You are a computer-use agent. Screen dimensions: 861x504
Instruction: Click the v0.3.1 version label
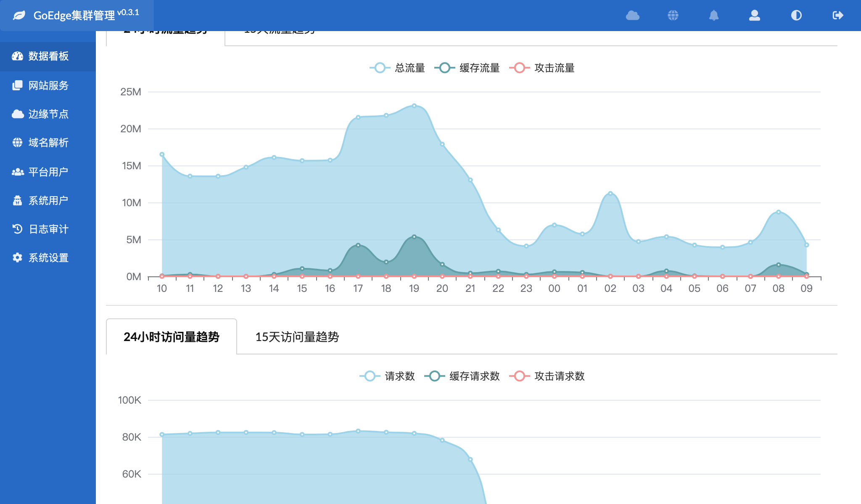[128, 13]
